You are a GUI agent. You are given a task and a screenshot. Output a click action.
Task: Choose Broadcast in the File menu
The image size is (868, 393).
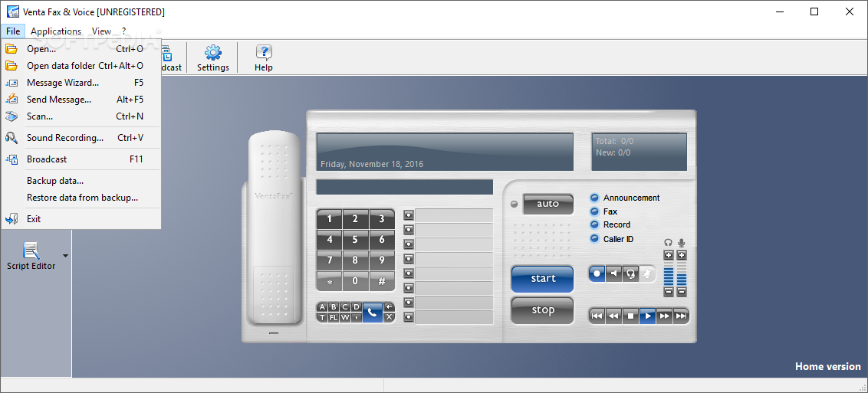point(81,159)
